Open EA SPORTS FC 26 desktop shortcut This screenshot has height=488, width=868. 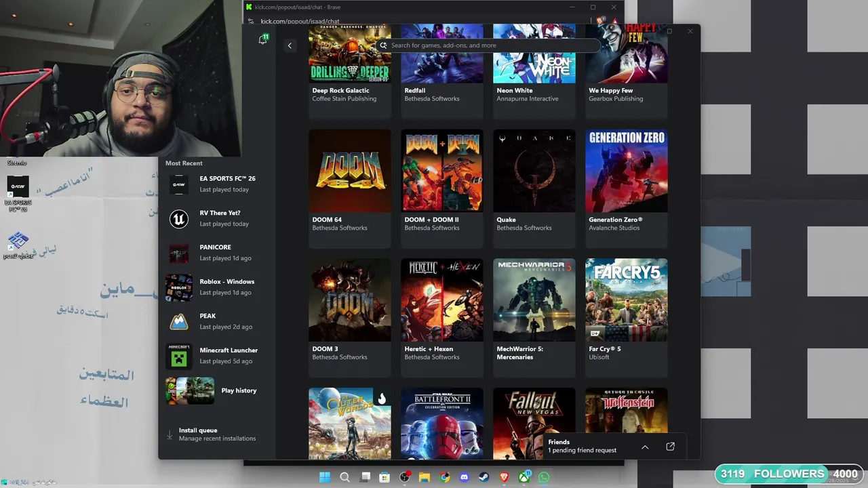click(x=18, y=193)
